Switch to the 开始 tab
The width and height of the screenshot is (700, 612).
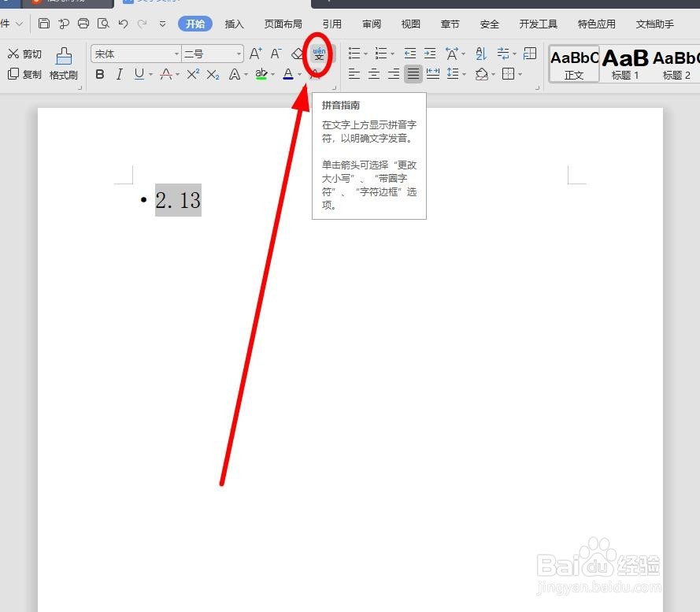pos(195,24)
